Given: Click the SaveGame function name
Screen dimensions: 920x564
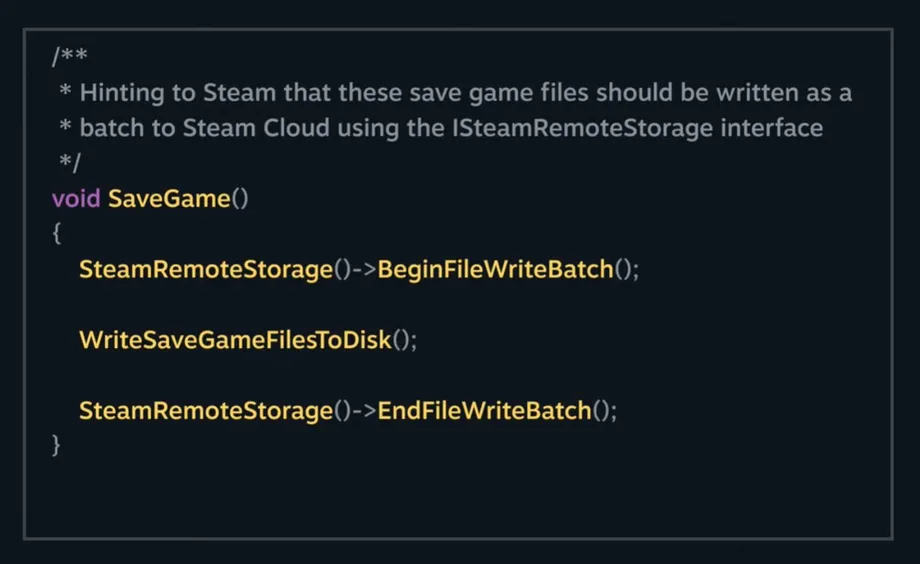Looking at the screenshot, I should (x=169, y=198).
